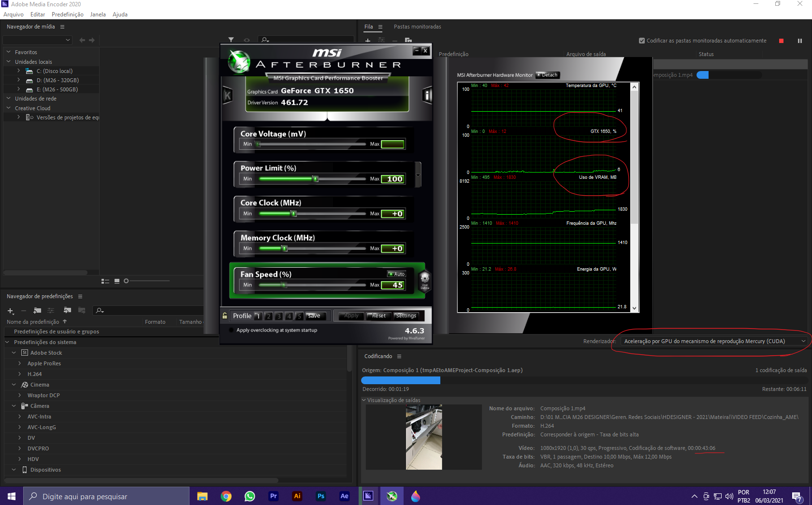Click the create preset group folder icon

[x=37, y=310]
